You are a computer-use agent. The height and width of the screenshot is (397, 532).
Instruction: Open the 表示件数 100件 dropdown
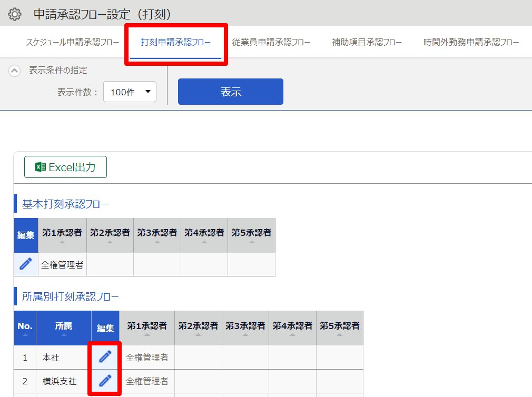pos(130,92)
